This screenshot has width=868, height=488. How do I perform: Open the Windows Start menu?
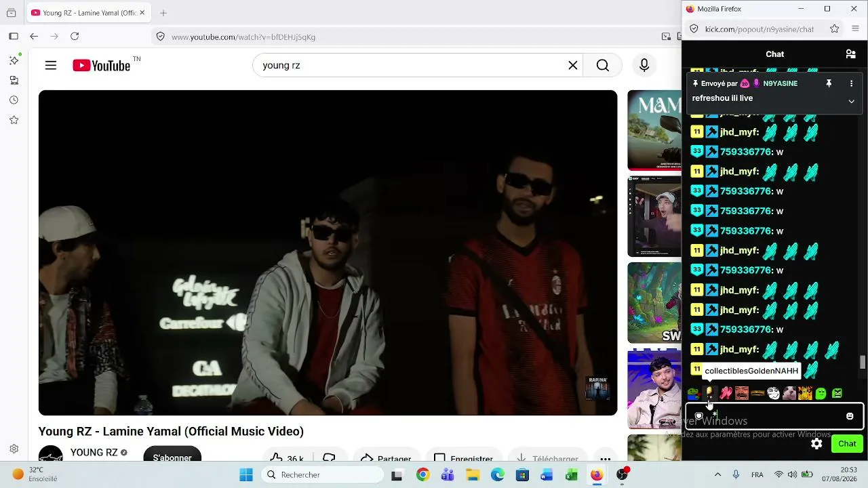click(x=246, y=475)
